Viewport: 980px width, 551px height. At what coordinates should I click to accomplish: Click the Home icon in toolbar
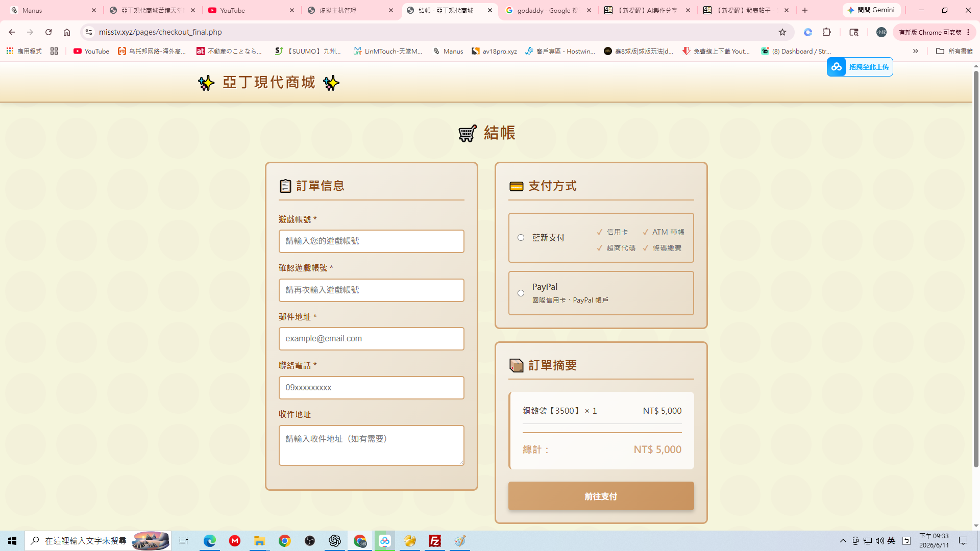tap(67, 32)
